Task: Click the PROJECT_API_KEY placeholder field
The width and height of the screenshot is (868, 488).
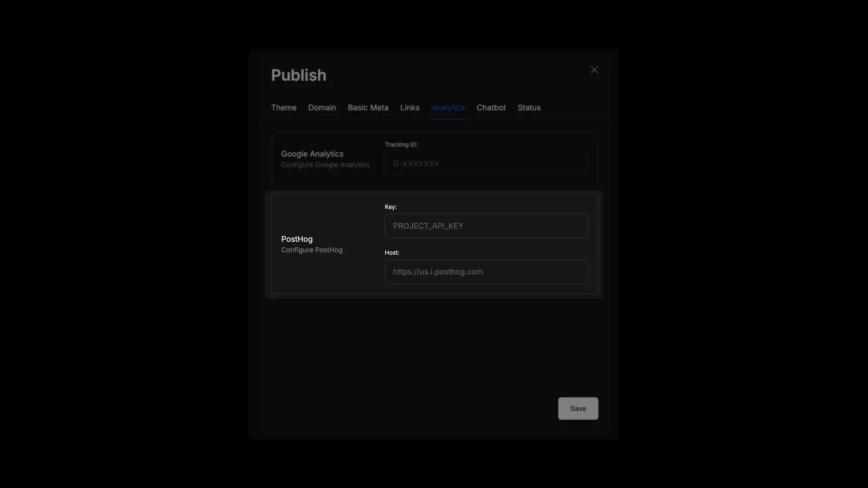Action: [486, 225]
